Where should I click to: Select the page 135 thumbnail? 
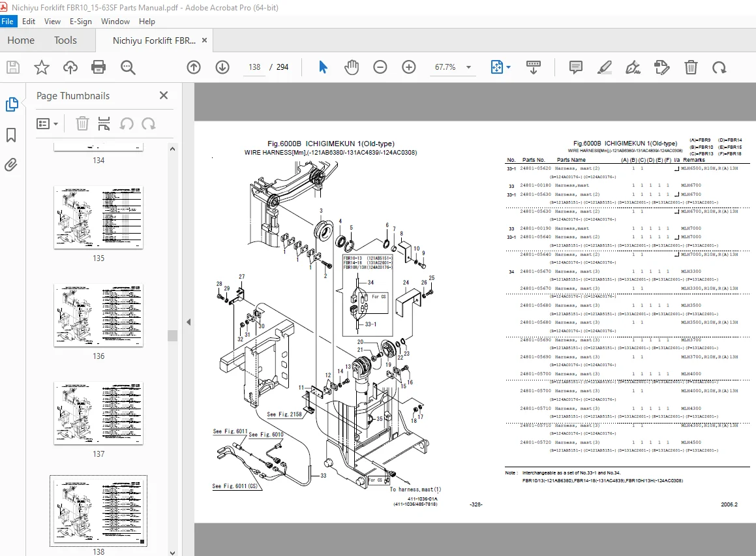[98, 217]
